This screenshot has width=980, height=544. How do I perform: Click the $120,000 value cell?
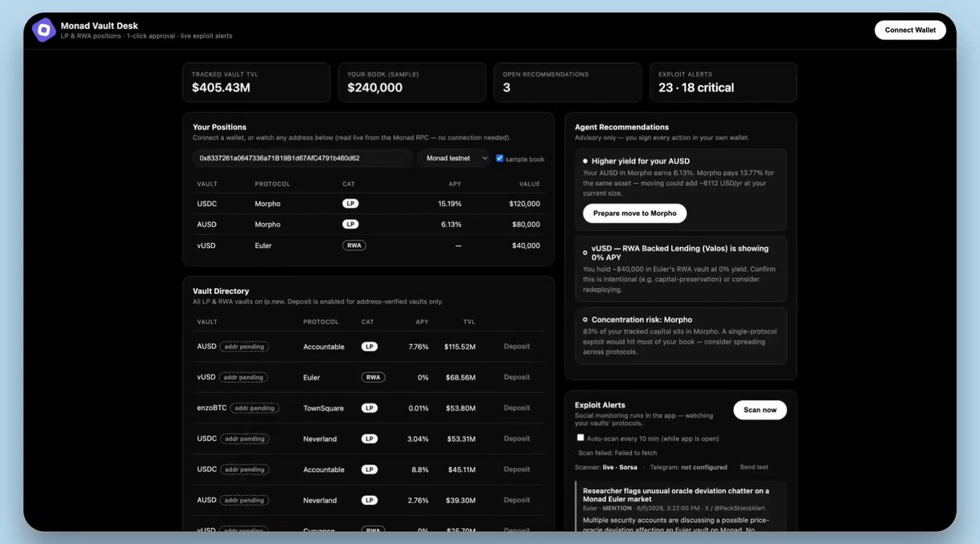click(525, 204)
